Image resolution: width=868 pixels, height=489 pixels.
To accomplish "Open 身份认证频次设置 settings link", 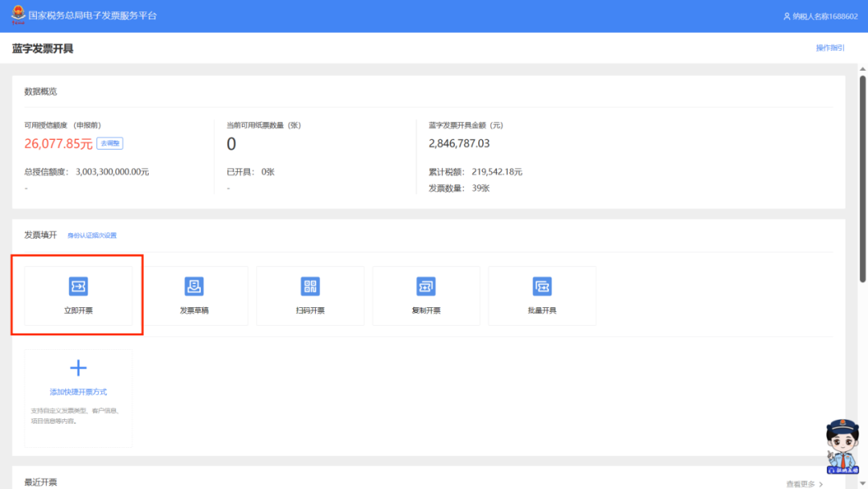I will coord(92,236).
